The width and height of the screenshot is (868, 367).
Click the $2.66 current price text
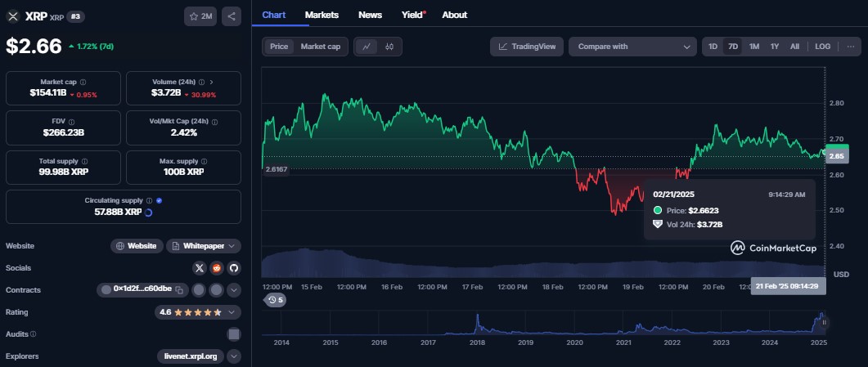pos(34,47)
